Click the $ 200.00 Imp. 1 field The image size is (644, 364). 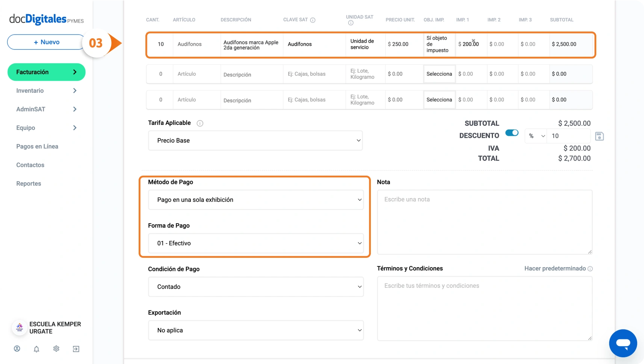click(471, 44)
